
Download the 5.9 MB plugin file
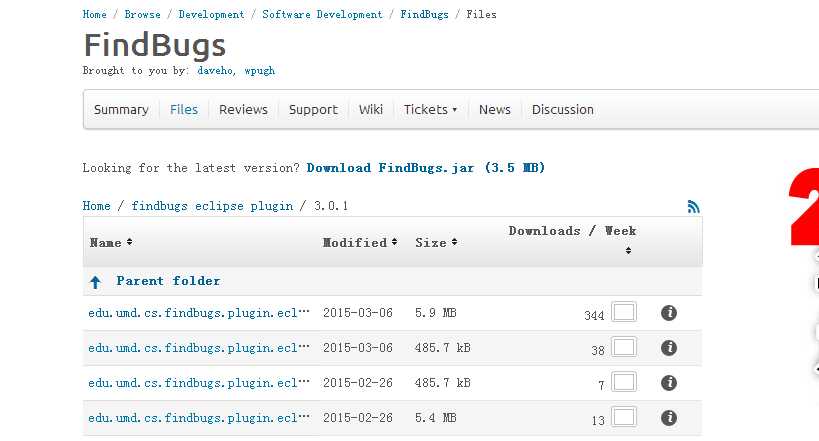[x=199, y=313]
